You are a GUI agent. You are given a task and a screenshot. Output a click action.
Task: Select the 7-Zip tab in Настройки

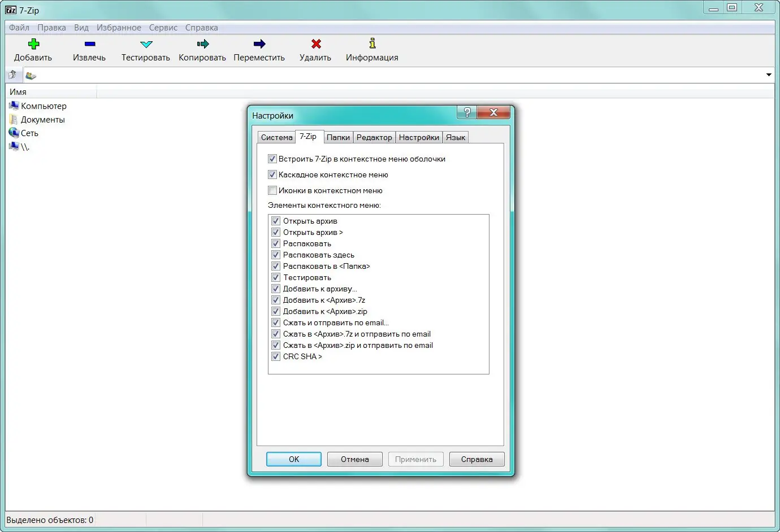309,136
